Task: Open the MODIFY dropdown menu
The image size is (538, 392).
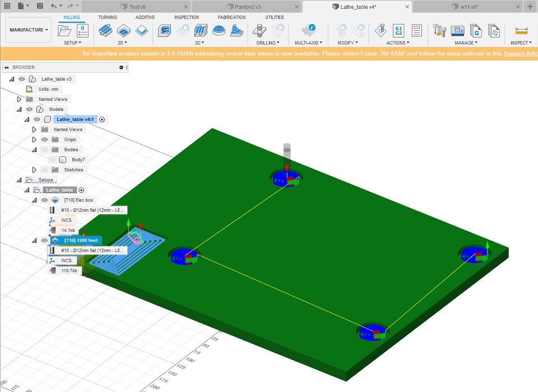Action: (x=347, y=43)
